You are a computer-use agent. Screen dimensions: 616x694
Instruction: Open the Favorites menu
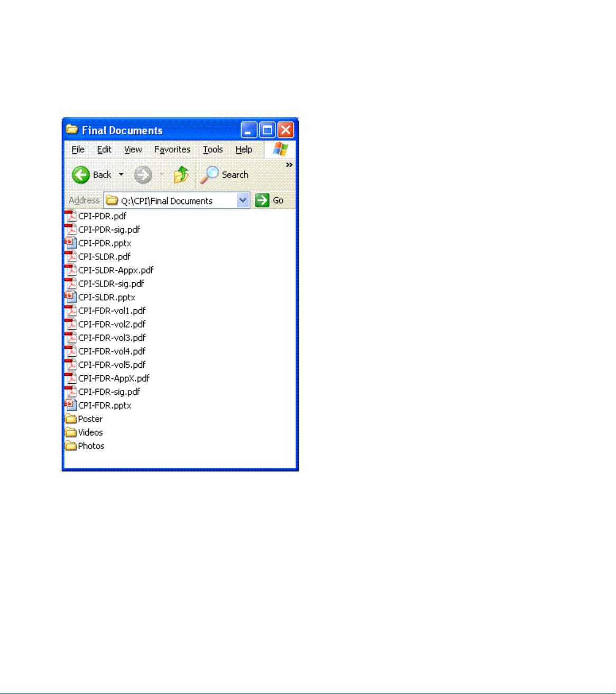[172, 150]
